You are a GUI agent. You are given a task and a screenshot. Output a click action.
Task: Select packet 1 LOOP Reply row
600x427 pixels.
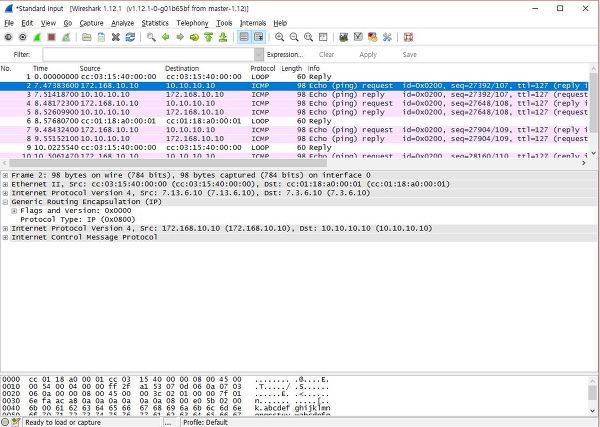(x=294, y=77)
